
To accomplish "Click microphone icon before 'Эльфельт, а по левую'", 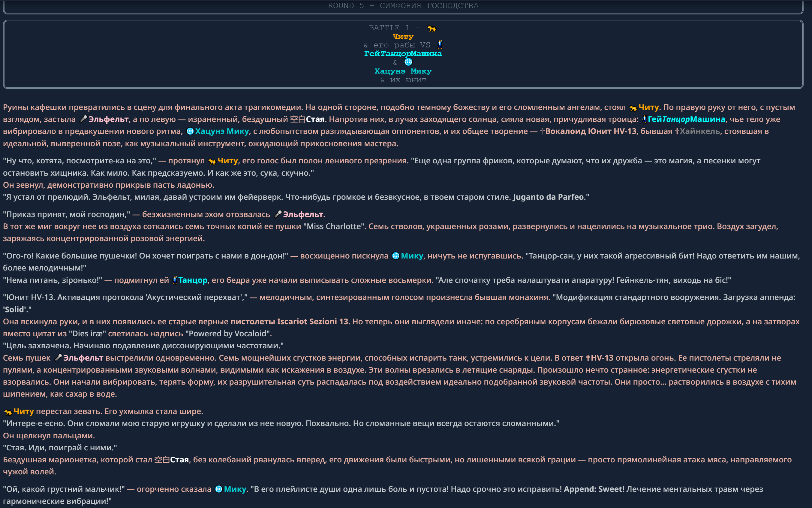I will [x=83, y=119].
